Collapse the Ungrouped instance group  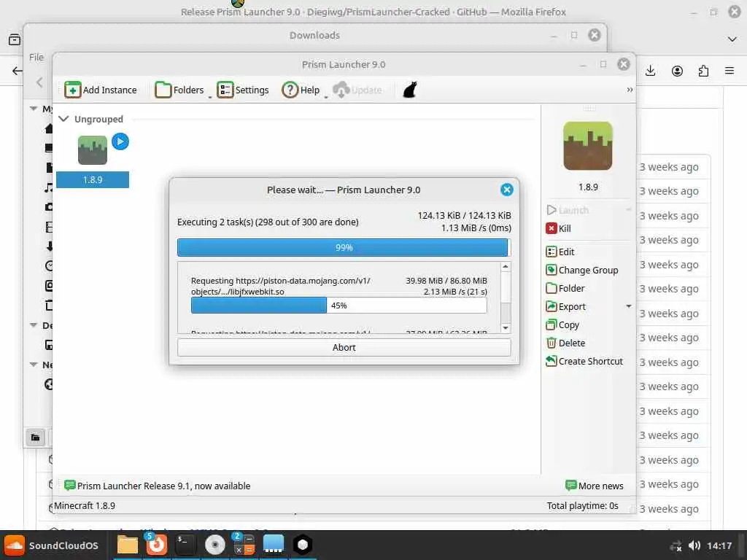click(63, 119)
